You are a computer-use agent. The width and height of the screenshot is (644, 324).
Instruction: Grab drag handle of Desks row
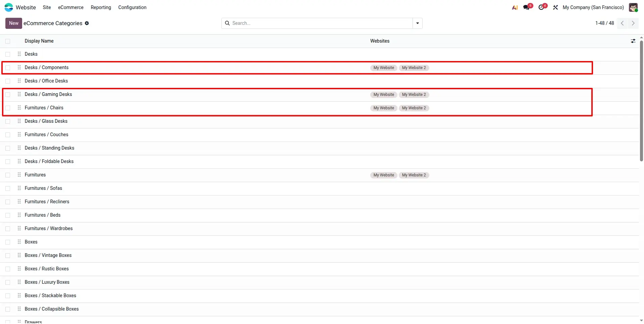(19, 54)
